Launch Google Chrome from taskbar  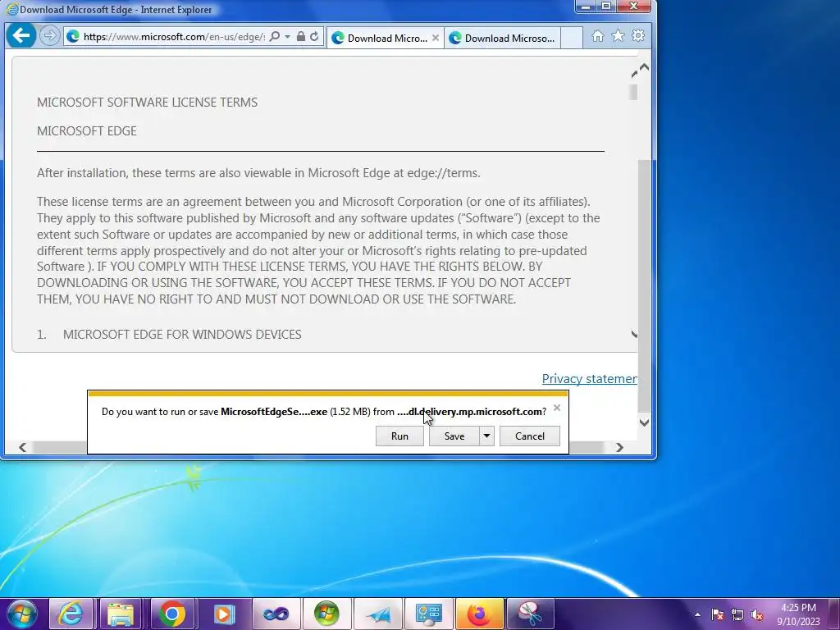172,614
